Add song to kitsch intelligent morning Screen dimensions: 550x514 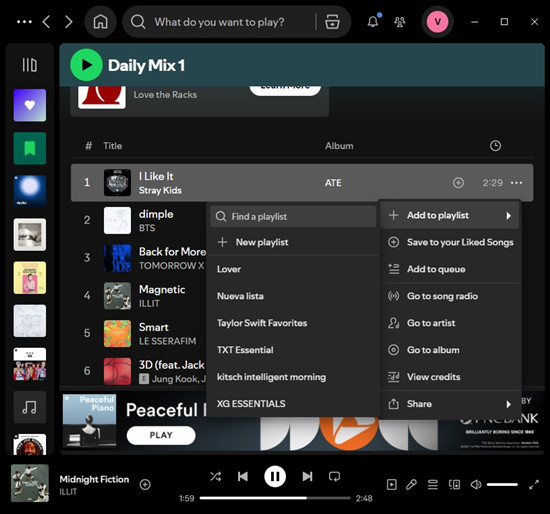pos(293,377)
